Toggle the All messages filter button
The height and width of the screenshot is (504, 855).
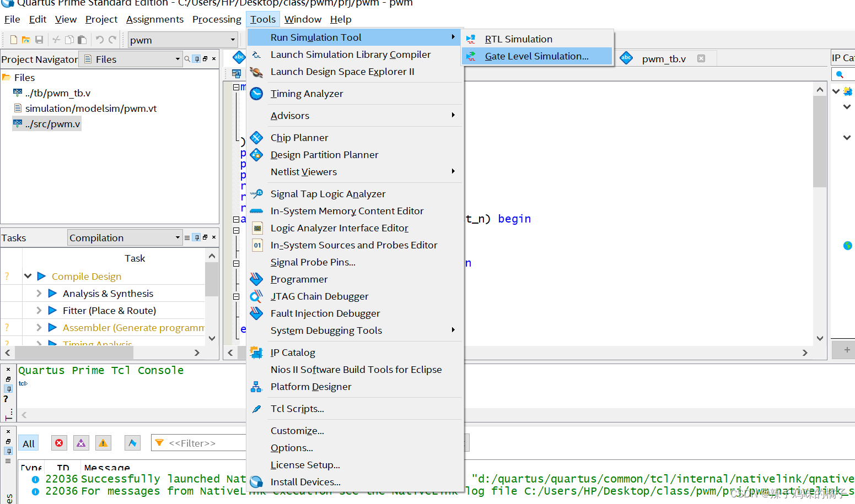[x=29, y=443]
